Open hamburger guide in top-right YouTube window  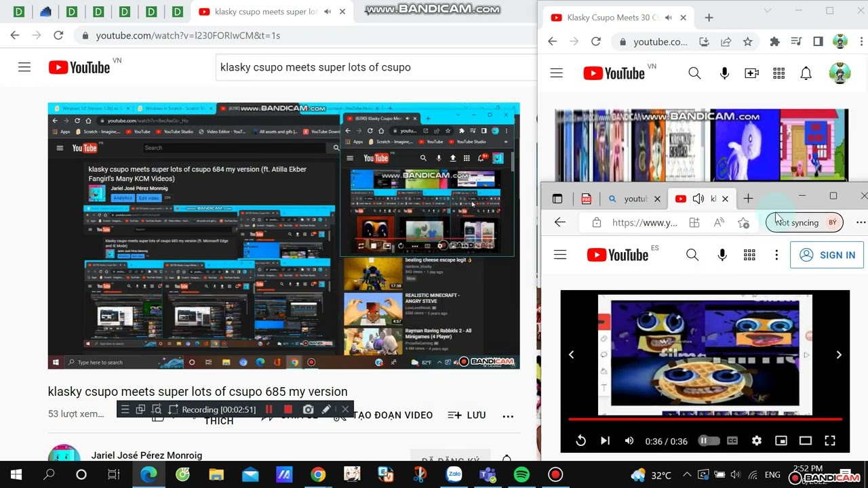557,73
